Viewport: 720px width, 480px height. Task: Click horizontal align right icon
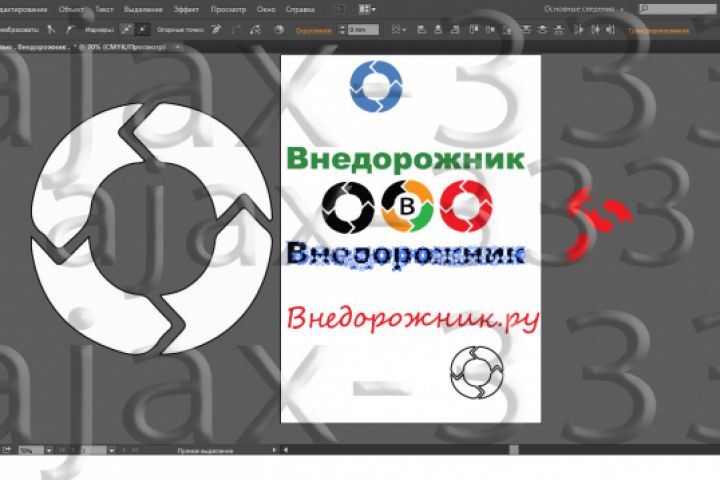pyautogui.click(x=455, y=30)
